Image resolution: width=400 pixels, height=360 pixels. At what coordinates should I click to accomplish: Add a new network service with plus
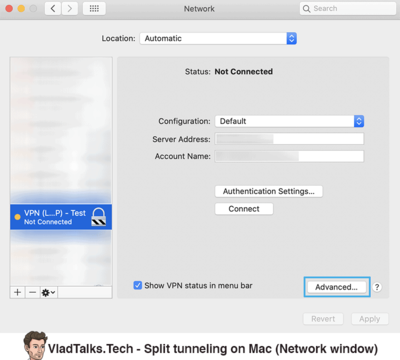(18, 292)
